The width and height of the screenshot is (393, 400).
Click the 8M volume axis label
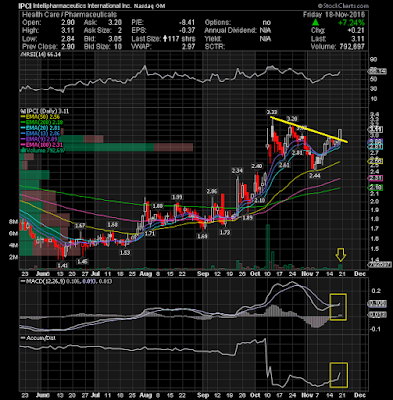point(14,221)
